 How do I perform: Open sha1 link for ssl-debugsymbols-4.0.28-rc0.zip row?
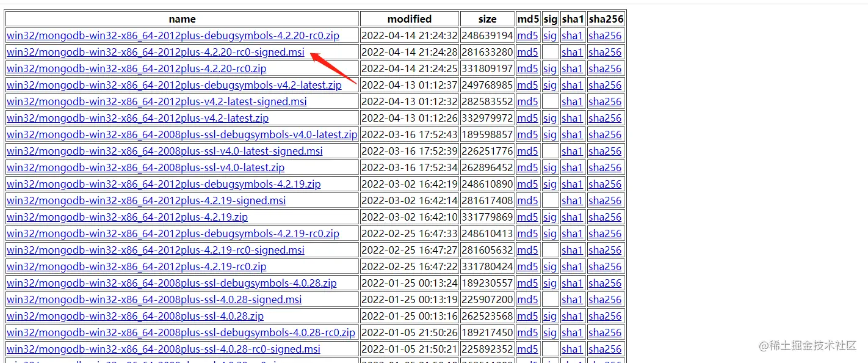pos(572,332)
